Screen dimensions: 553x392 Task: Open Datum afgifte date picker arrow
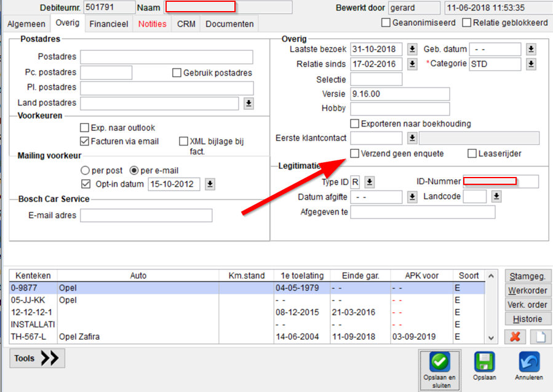412,197
